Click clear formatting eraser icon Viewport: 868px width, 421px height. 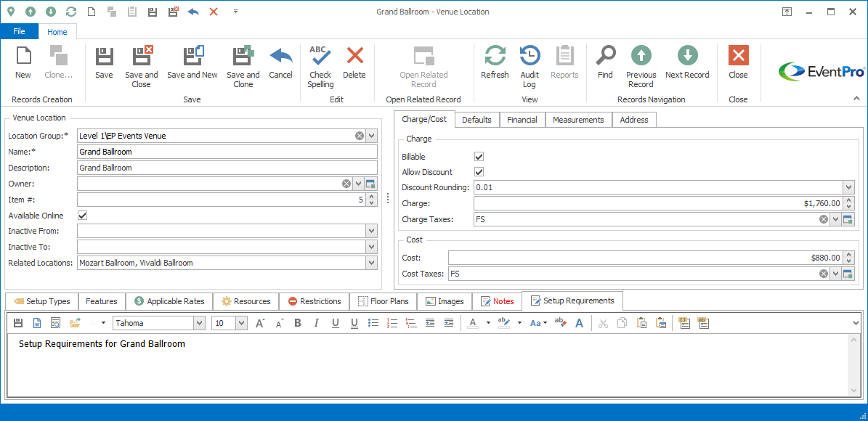(x=560, y=323)
